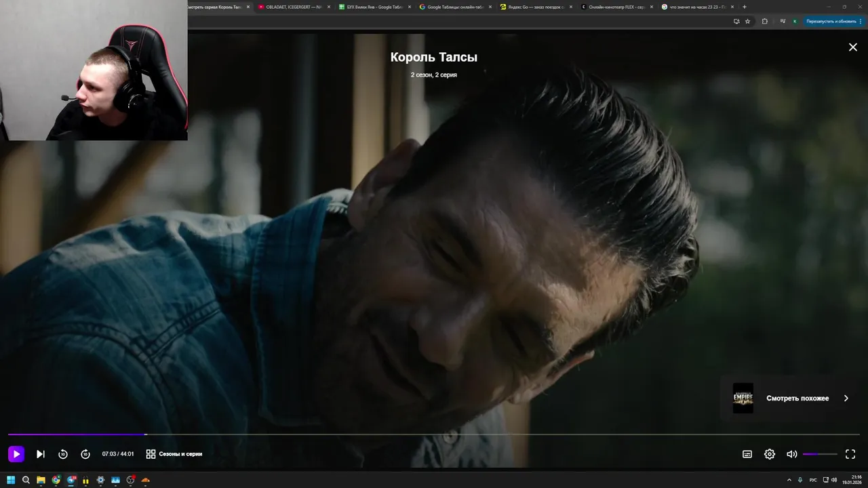Open the browser extensions puzzle icon
868x488 pixels.
point(765,21)
